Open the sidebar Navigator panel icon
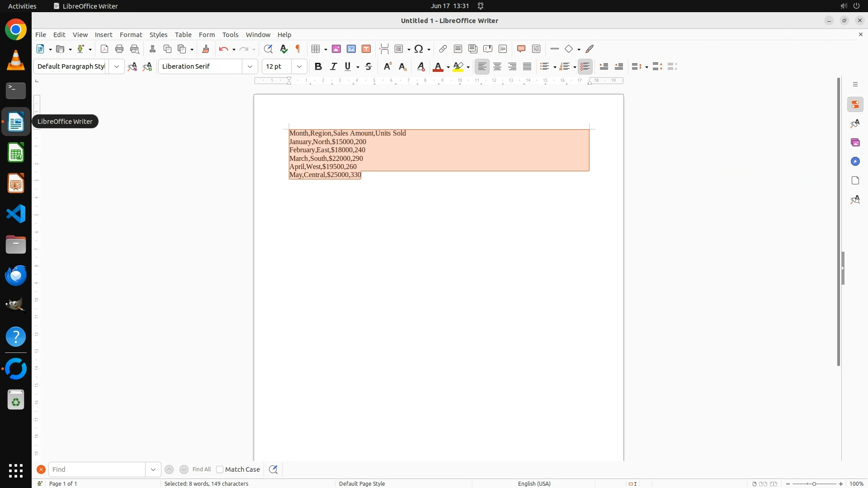The width and height of the screenshot is (868, 488). (x=855, y=161)
